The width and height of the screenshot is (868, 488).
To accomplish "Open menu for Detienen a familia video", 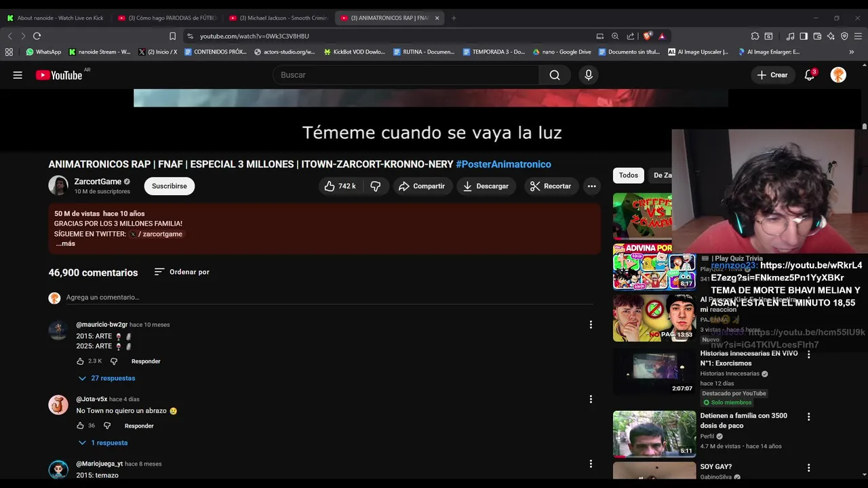I will click(x=808, y=417).
